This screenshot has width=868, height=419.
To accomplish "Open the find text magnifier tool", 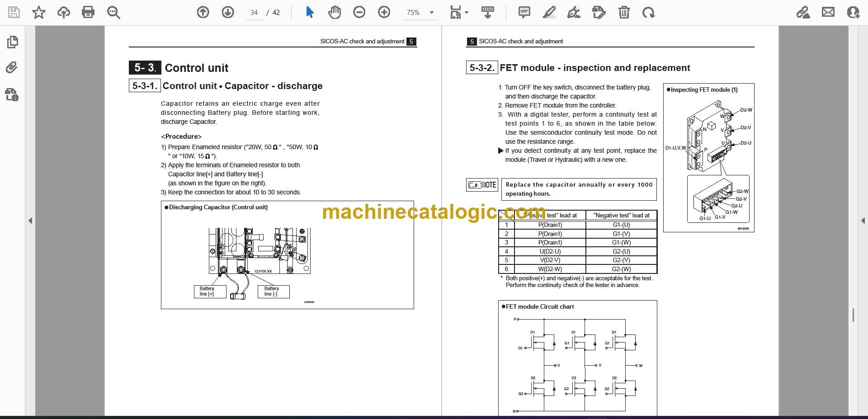I will (113, 13).
